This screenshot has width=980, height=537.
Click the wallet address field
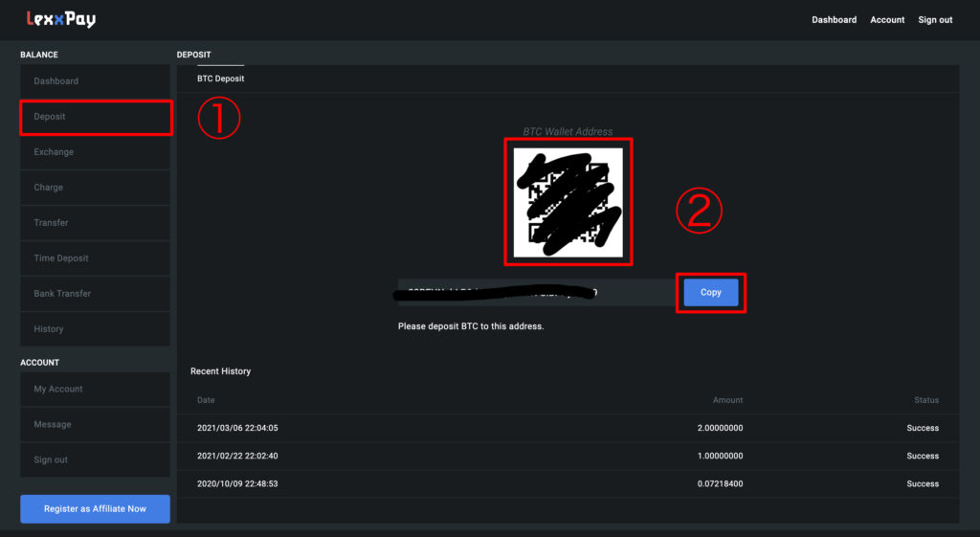(536, 293)
